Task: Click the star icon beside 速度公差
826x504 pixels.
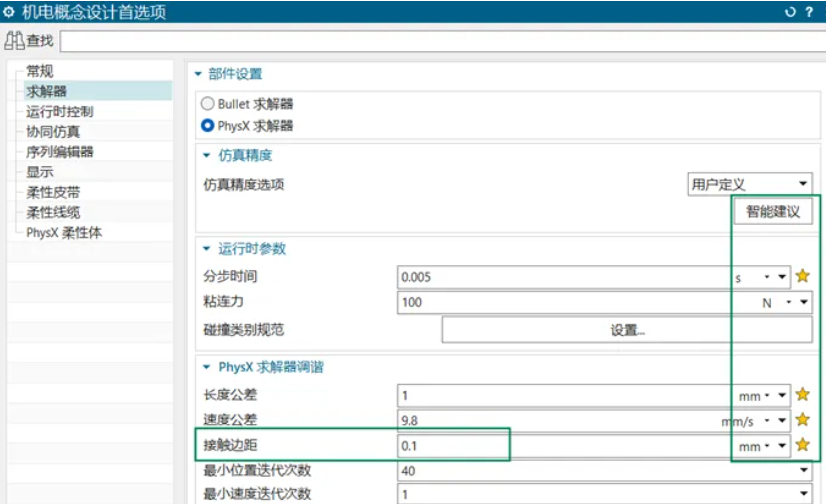Action: coord(802,420)
